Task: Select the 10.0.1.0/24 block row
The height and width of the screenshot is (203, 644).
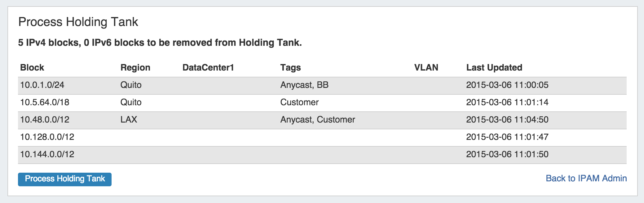Action: 42,85
